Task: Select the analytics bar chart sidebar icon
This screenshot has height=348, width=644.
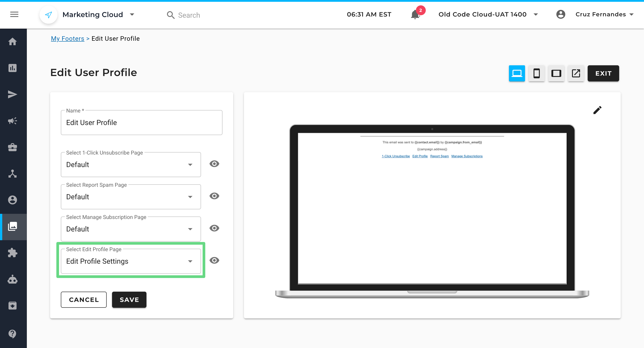Action: pyautogui.click(x=13, y=68)
